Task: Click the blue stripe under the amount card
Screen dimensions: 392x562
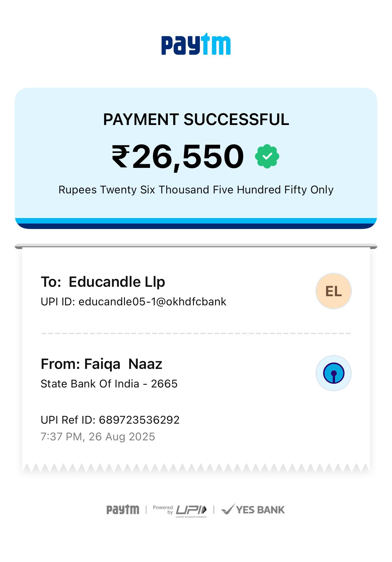Action: tap(196, 221)
